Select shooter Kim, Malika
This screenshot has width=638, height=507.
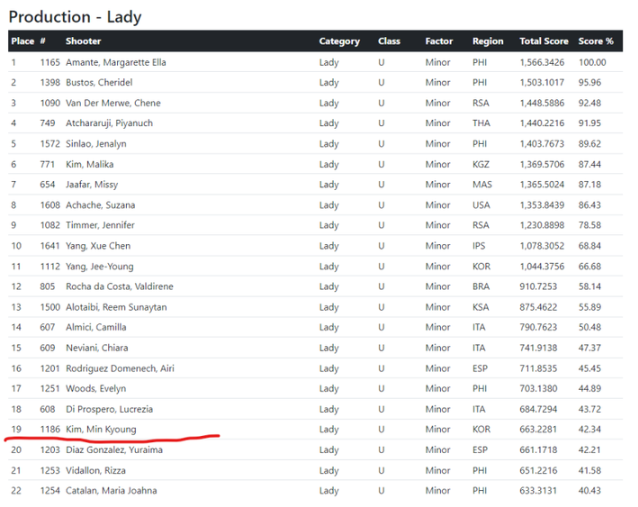click(90, 164)
